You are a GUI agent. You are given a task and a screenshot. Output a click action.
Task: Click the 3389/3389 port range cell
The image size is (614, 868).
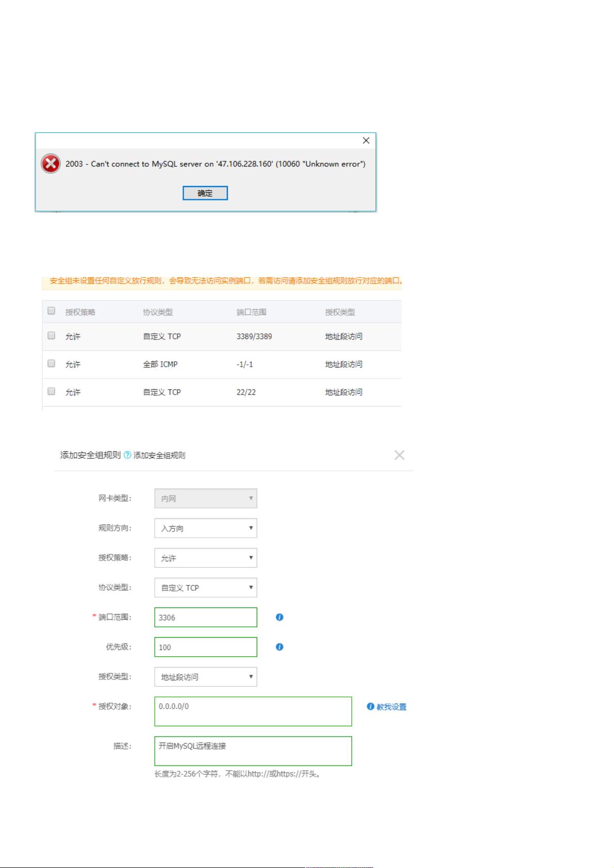254,336
